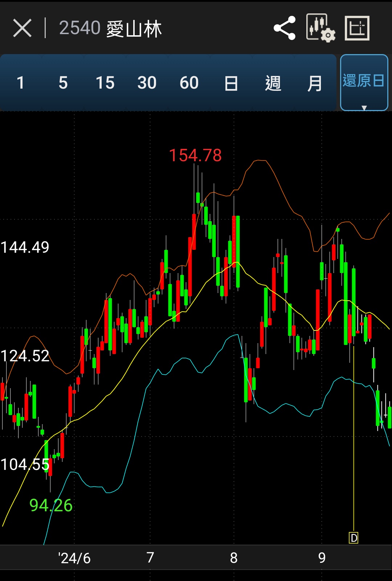Select the 5-minute timeframe tab

[63, 83]
